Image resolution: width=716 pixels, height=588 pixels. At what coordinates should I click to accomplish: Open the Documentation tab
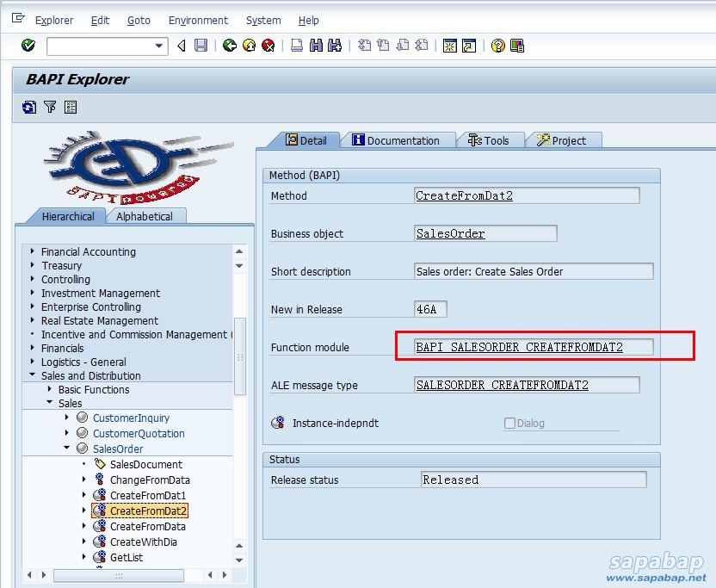(396, 140)
